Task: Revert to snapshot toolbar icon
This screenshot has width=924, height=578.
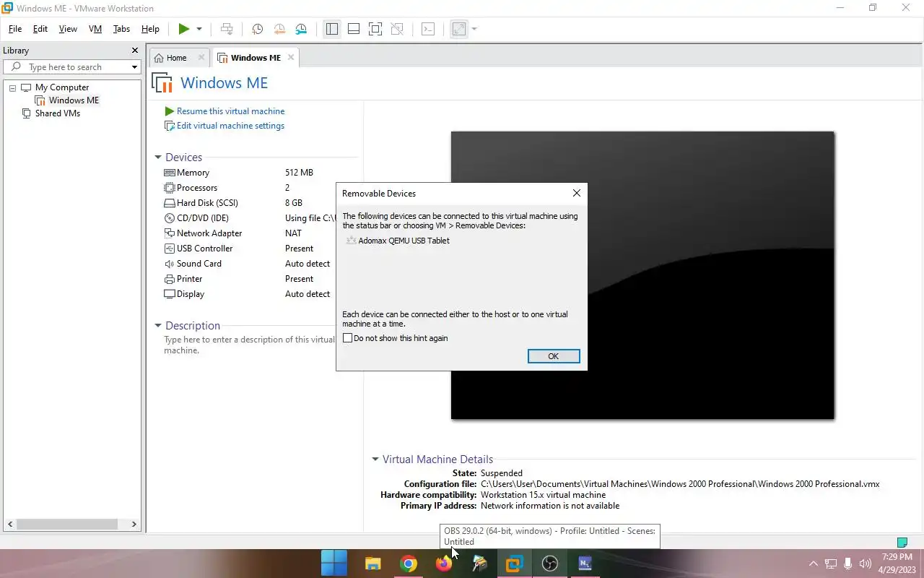Action: coord(279,29)
